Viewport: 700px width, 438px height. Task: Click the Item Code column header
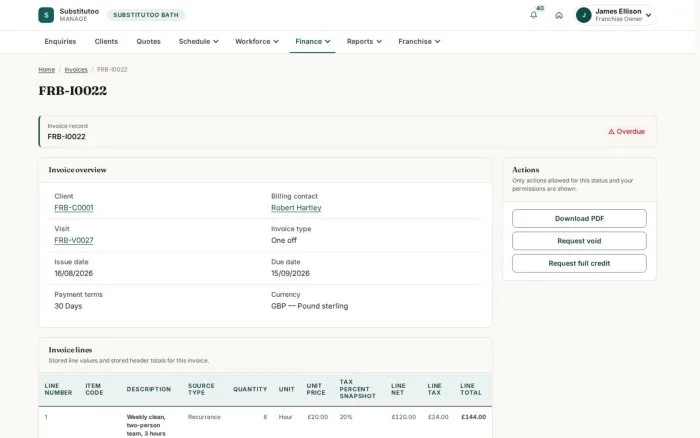click(94, 389)
